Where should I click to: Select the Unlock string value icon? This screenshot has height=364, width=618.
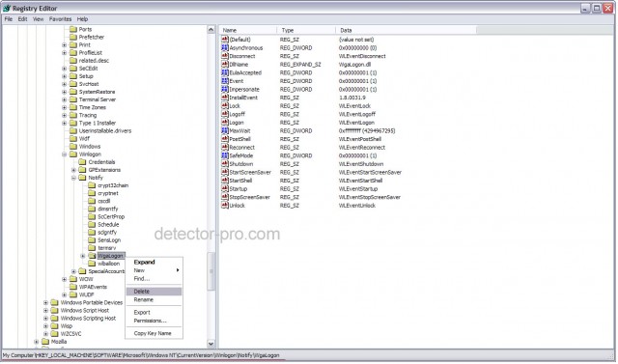[225, 206]
